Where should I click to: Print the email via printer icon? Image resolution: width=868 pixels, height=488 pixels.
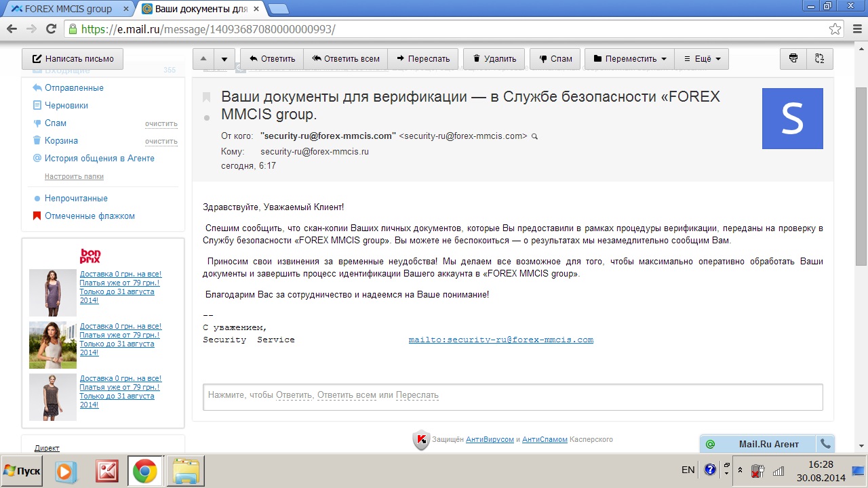point(793,58)
